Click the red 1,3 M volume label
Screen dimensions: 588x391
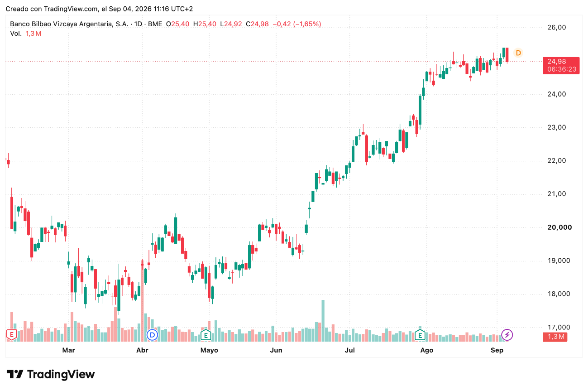point(555,337)
